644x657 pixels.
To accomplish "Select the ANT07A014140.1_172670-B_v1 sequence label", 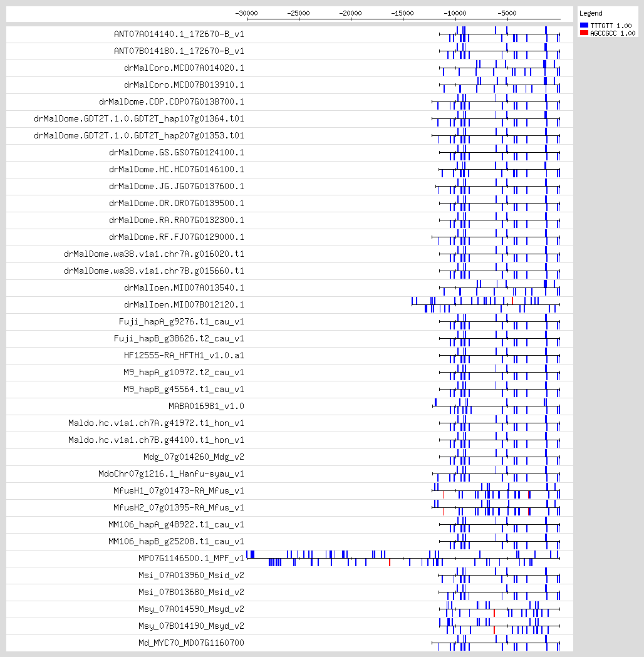I will [179, 34].
